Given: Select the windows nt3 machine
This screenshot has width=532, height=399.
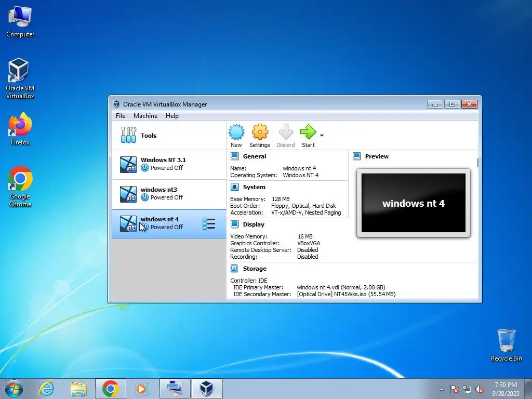Looking at the screenshot, I should click(x=169, y=194).
